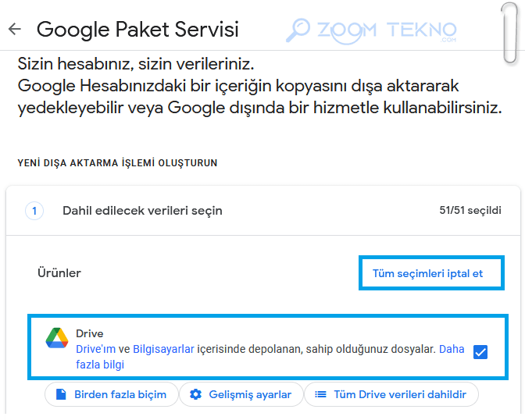Viewport: 525px width, 420px height.
Task: Click the list icon in Tüm Drive verileri
Action: [320, 394]
